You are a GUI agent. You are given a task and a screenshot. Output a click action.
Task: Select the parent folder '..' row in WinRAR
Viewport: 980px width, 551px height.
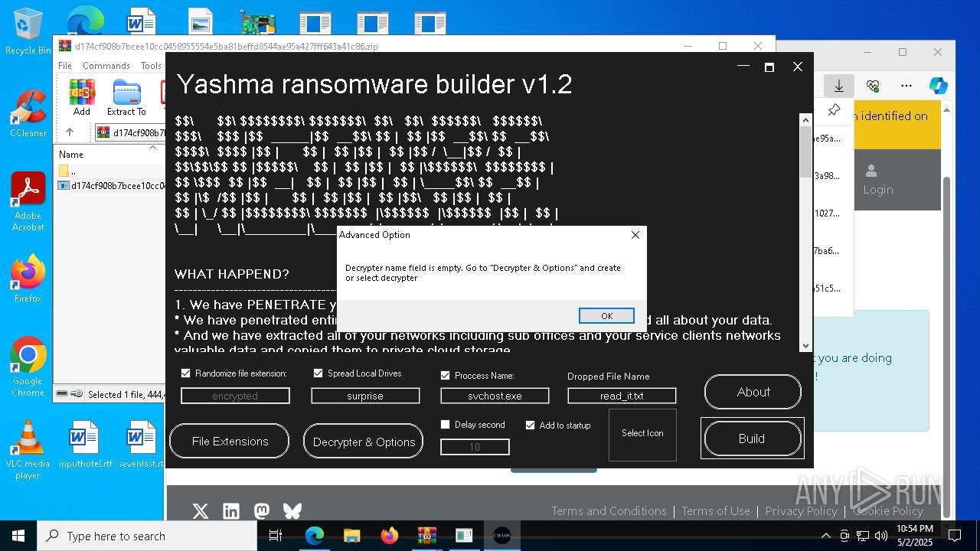110,171
